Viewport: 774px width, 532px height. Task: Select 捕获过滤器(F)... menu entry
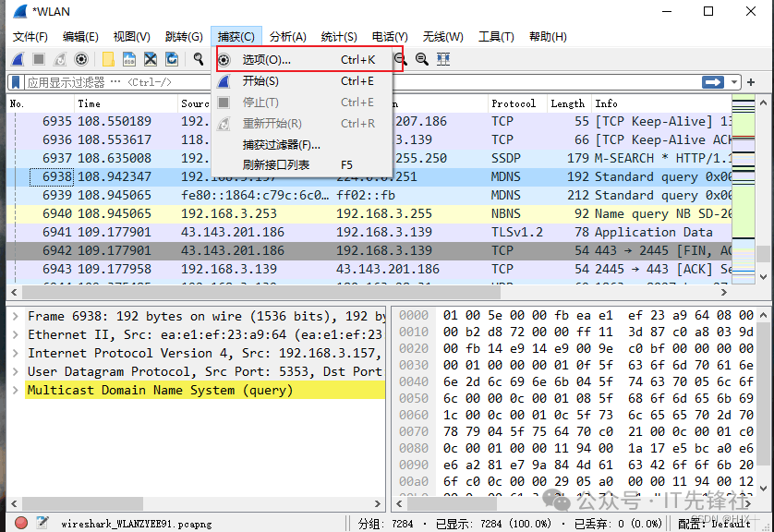(x=281, y=145)
